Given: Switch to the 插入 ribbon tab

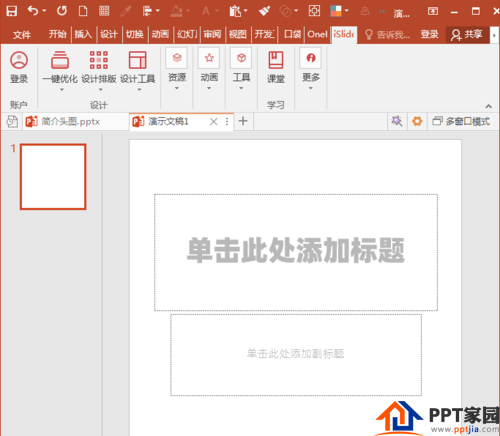Looking at the screenshot, I should pos(83,34).
